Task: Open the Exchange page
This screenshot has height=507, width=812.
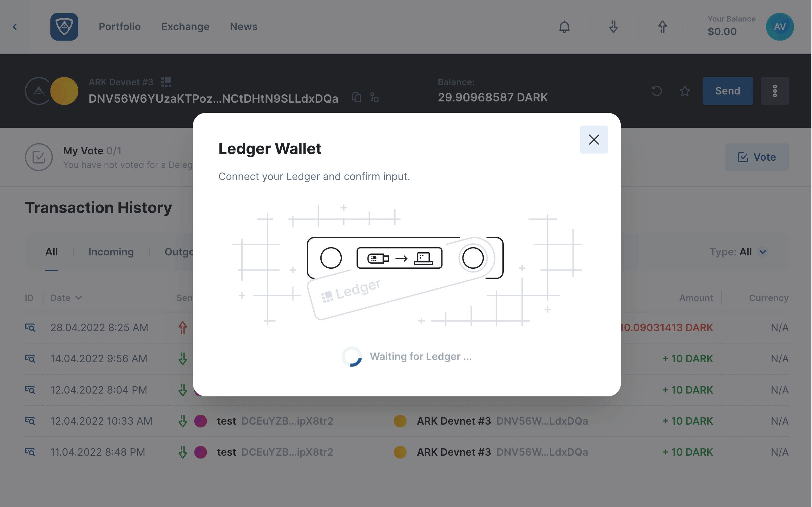Action: 185,27
